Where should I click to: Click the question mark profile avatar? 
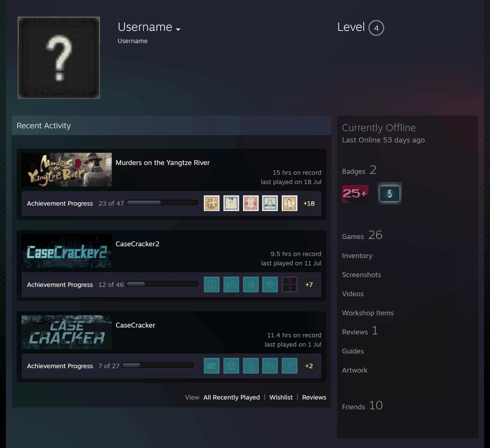59,58
